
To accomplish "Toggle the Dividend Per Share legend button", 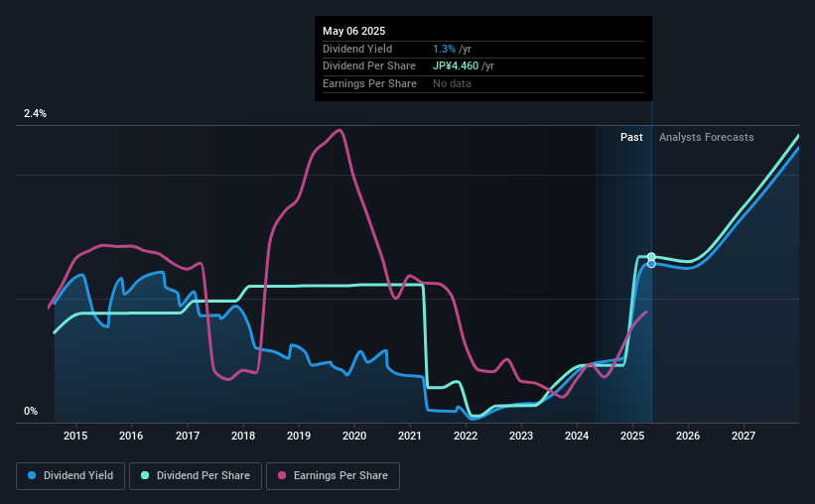I will 196,475.
